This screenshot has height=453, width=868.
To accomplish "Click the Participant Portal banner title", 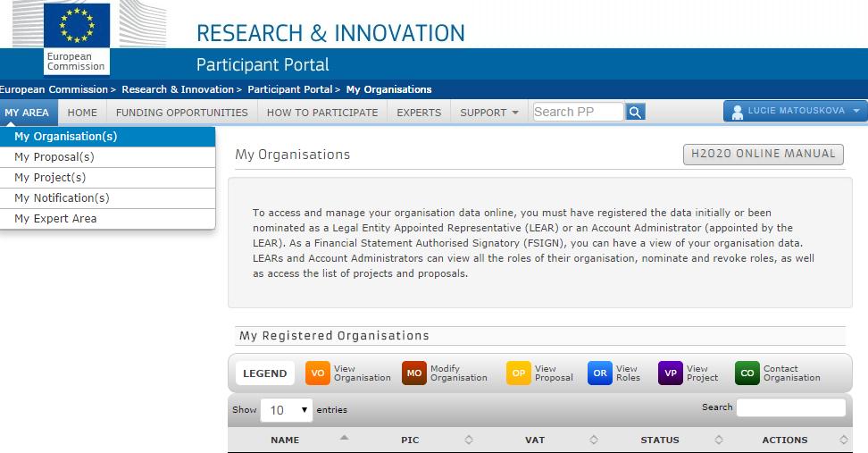I will coord(263,65).
